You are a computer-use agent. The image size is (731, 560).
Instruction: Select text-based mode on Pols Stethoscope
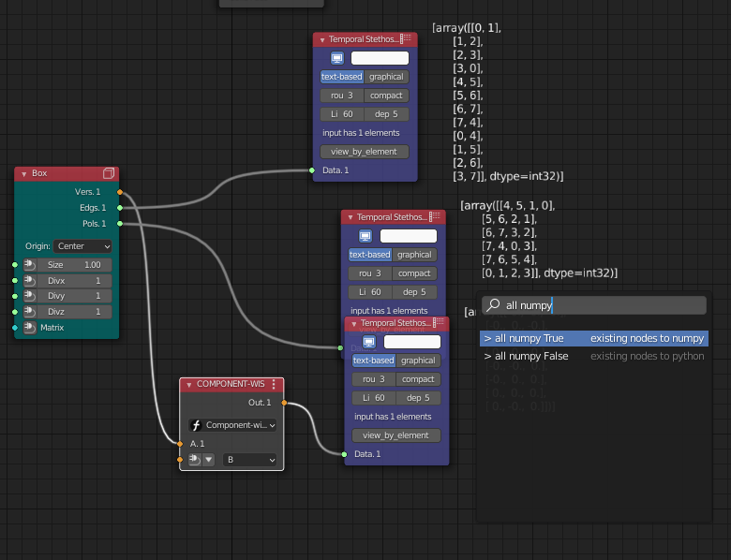[x=369, y=255]
